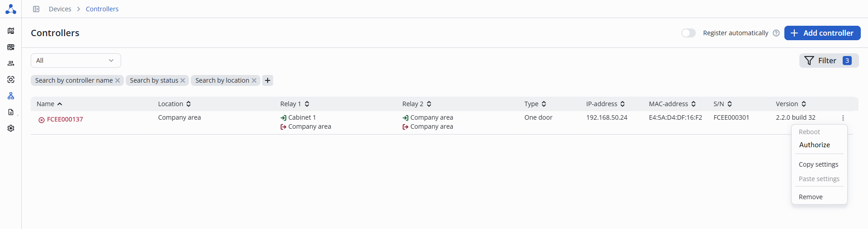Image resolution: width=868 pixels, height=229 pixels.
Task: Sort table by Location column
Action: (175, 104)
